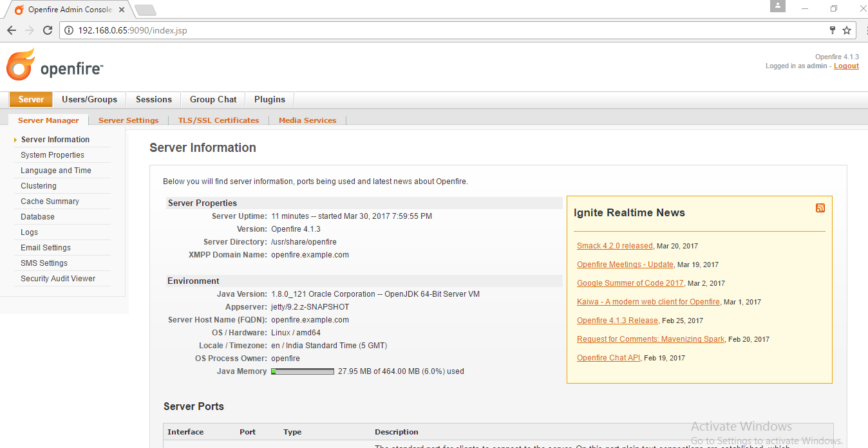Image resolution: width=868 pixels, height=448 pixels.
Task: Open System Properties in the sidebar
Action: [x=52, y=155]
